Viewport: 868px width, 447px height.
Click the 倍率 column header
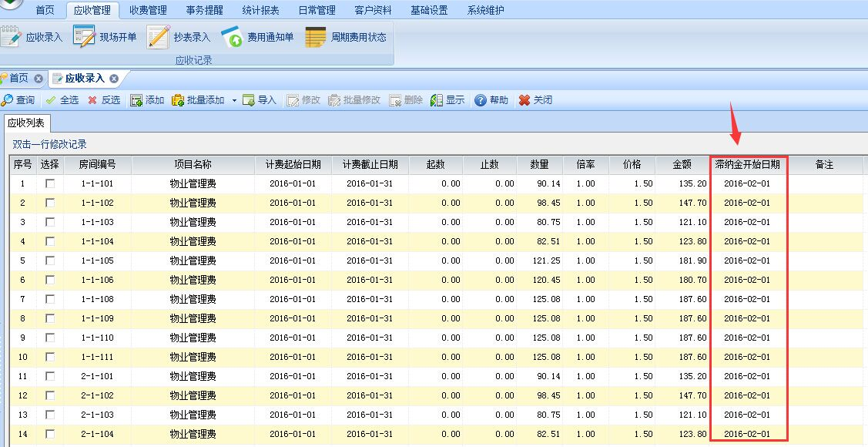585,164
